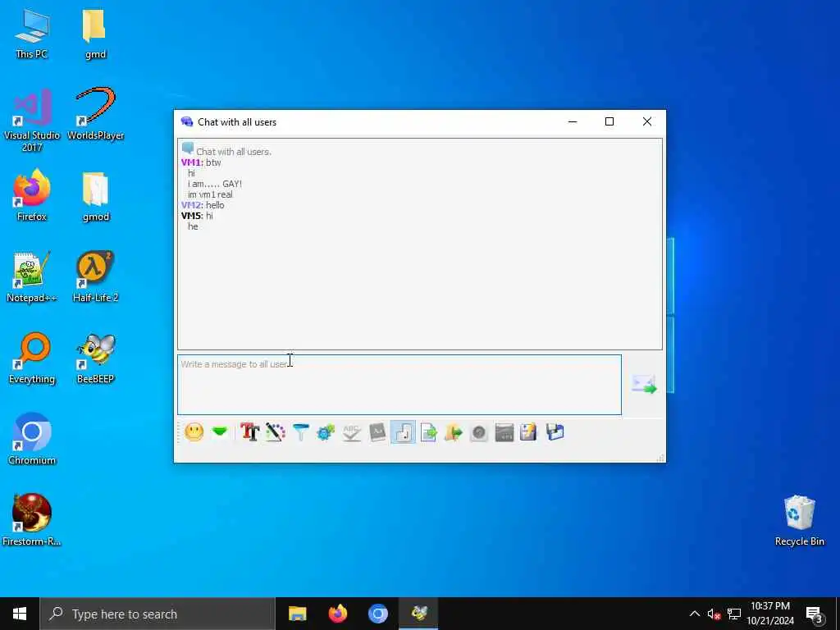Screen dimensions: 840x630
Task: Close the Chat with all users window
Action: pos(647,121)
